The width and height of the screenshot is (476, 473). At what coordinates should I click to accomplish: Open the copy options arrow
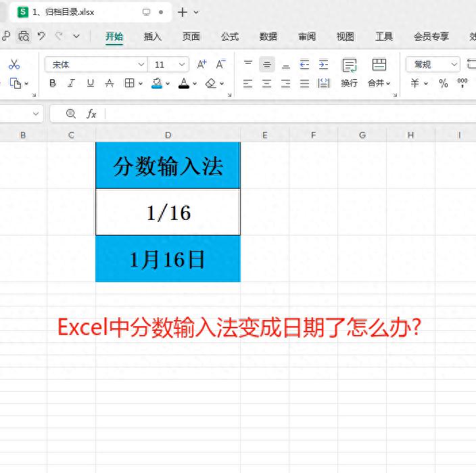pyautogui.click(x=26, y=83)
